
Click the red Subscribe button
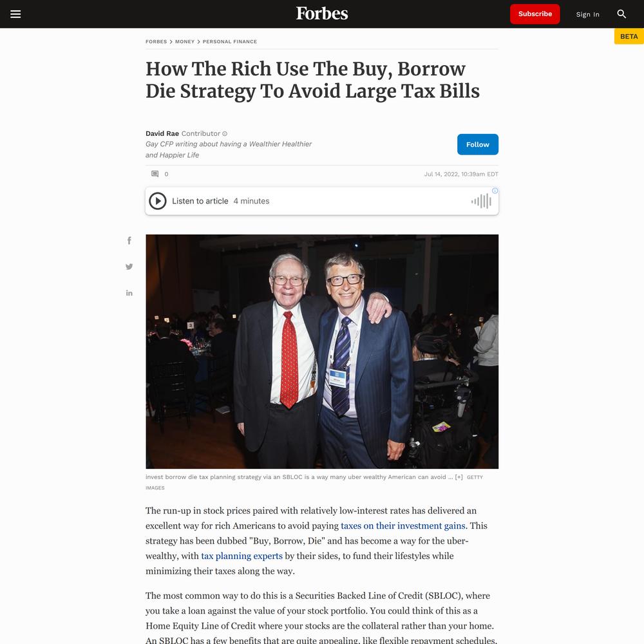(x=535, y=14)
